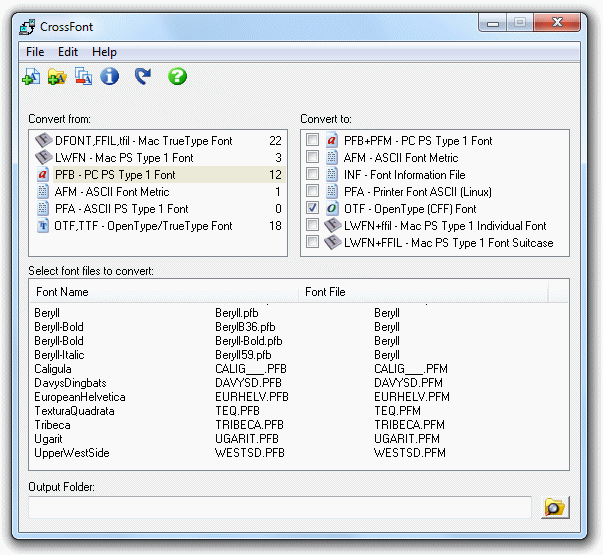This screenshot has width=603, height=555.
Task: Select the Ugarit font row
Action: click(298, 438)
